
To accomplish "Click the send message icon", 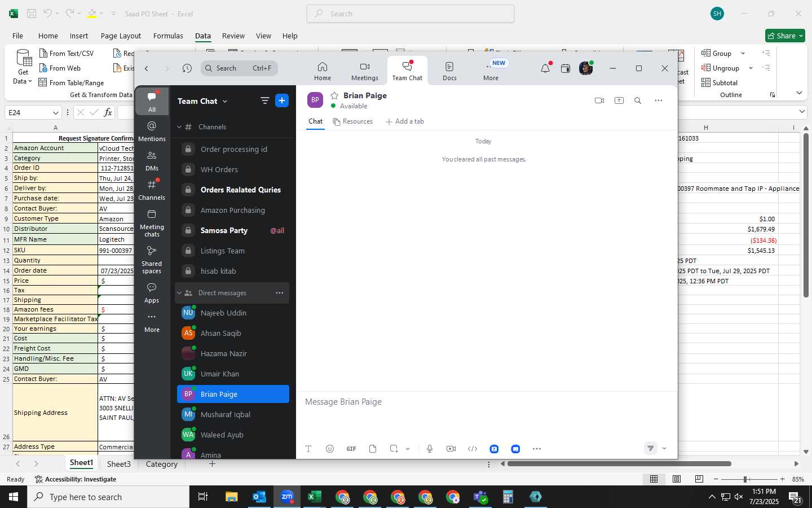I will point(650,448).
